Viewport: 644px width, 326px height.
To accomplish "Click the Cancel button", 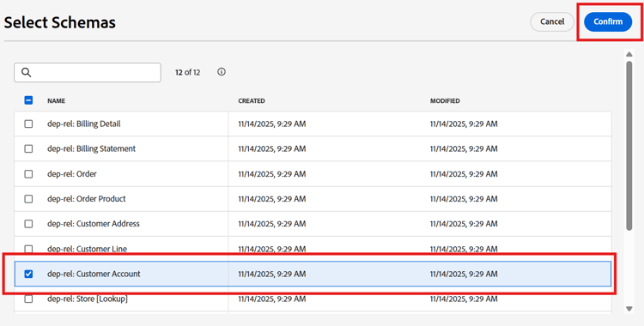I will pos(552,21).
